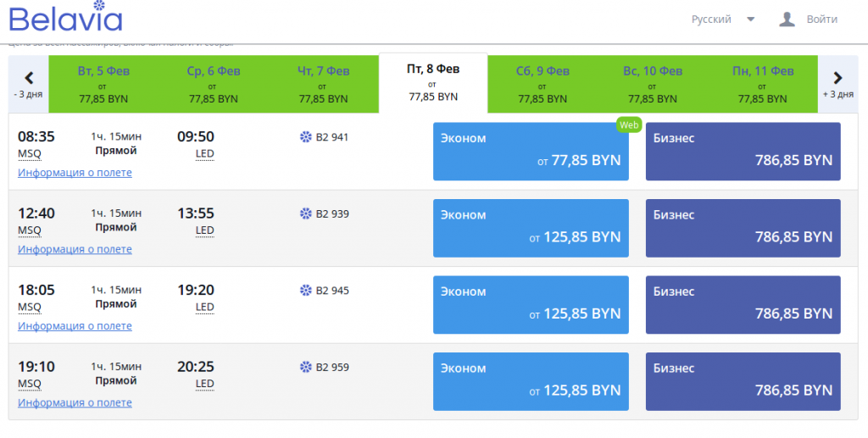Click the airline icon beside B2 959
Image resolution: width=868 pixels, height=438 pixels.
[x=306, y=368]
